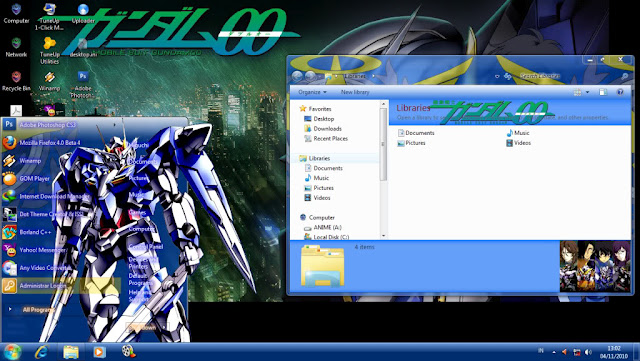Select Downloads under Favorites
Image resolution: width=640 pixels, height=361 pixels.
coord(323,129)
